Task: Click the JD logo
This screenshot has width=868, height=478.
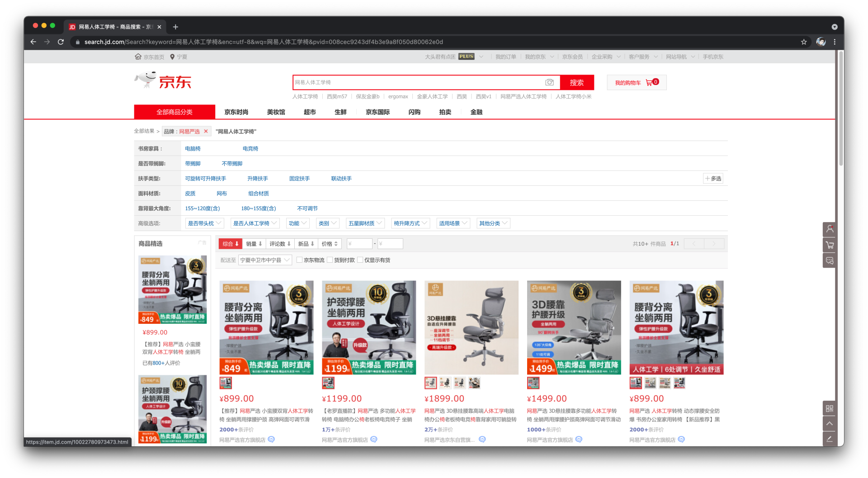Action: [x=163, y=81]
